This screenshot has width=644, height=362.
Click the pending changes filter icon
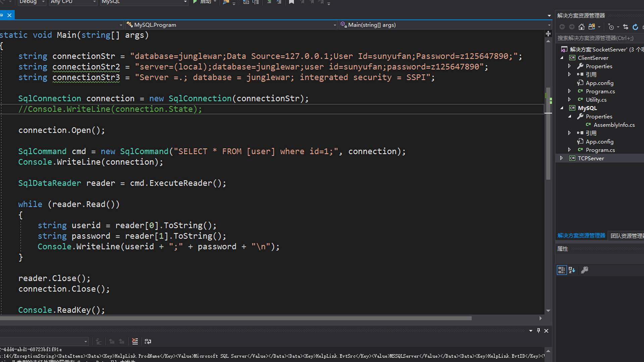point(611,27)
